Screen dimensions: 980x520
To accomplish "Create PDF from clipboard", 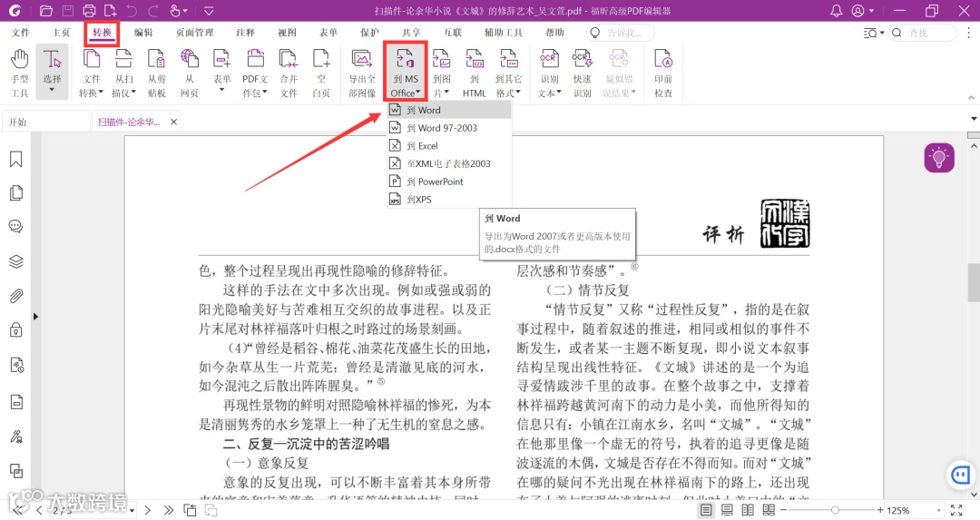I will (156, 73).
